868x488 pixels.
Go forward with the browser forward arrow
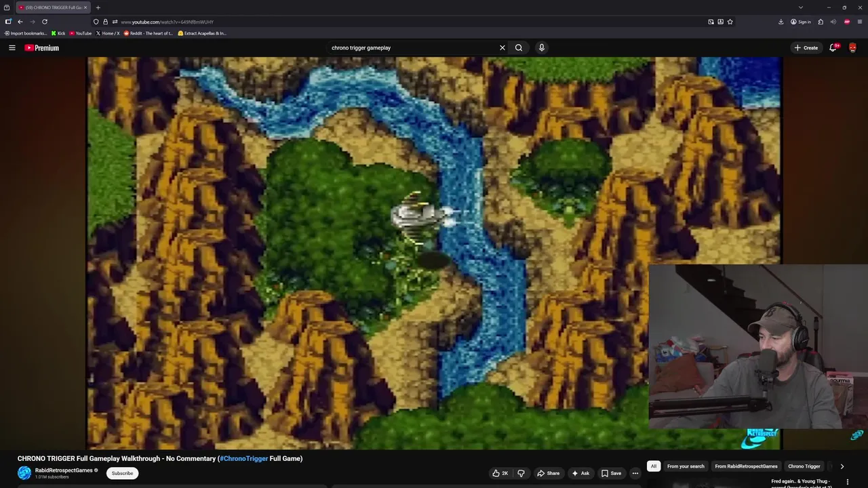tap(32, 22)
